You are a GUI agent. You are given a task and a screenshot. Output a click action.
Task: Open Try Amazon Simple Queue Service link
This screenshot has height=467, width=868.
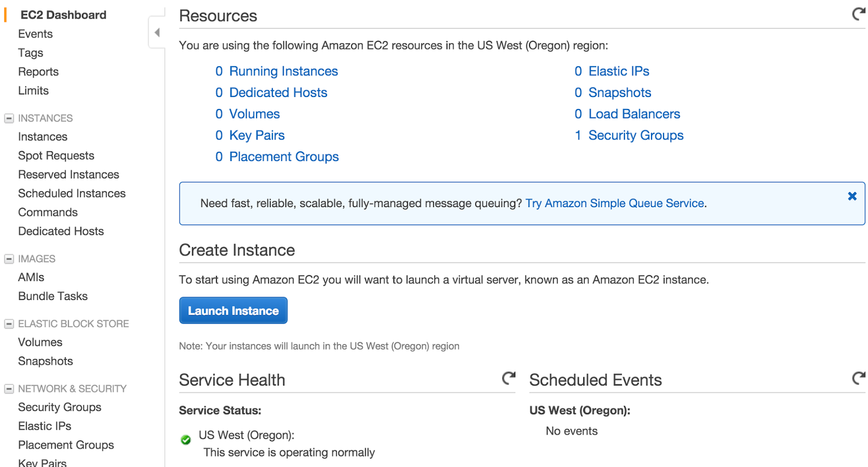(x=615, y=203)
